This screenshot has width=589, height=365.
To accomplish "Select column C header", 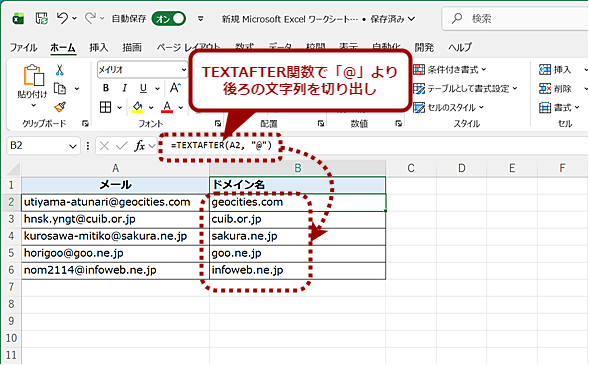I will coord(411,168).
